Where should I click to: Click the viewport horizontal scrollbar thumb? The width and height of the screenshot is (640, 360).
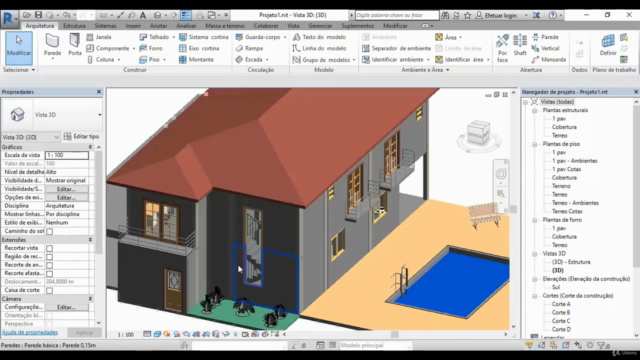tap(395, 334)
